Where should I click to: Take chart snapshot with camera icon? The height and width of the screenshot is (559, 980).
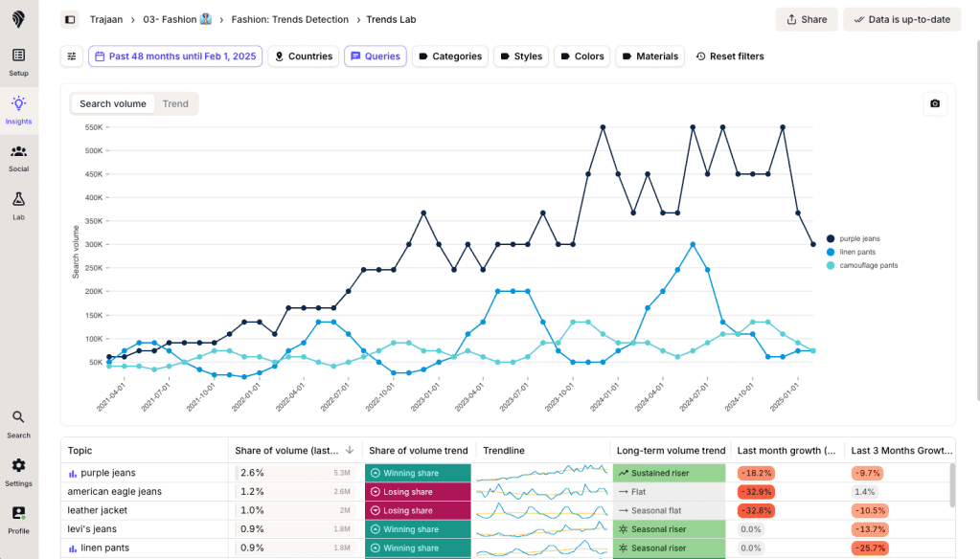point(935,103)
